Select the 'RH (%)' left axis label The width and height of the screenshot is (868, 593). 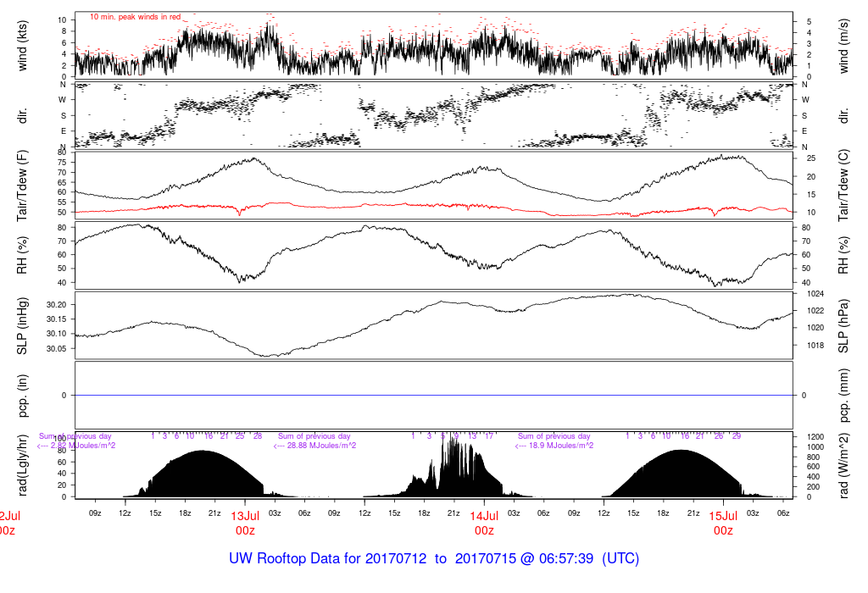(x=24, y=256)
